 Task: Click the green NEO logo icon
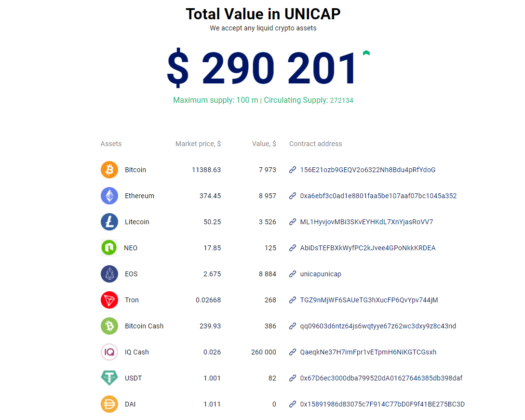109,248
